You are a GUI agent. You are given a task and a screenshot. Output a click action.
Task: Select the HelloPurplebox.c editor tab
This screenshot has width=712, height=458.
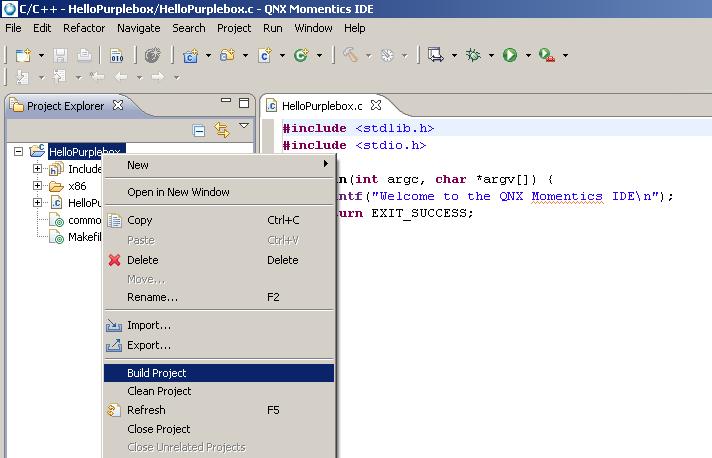point(322,106)
